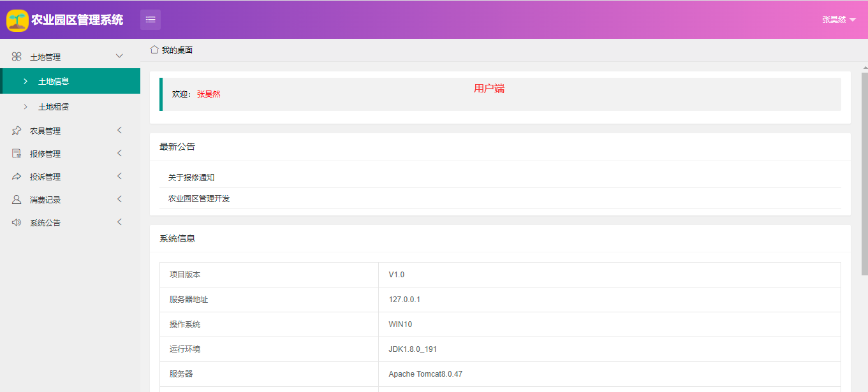The image size is (868, 392).
Task: Expand the 投诉管理 chevron
Action: tap(119, 176)
